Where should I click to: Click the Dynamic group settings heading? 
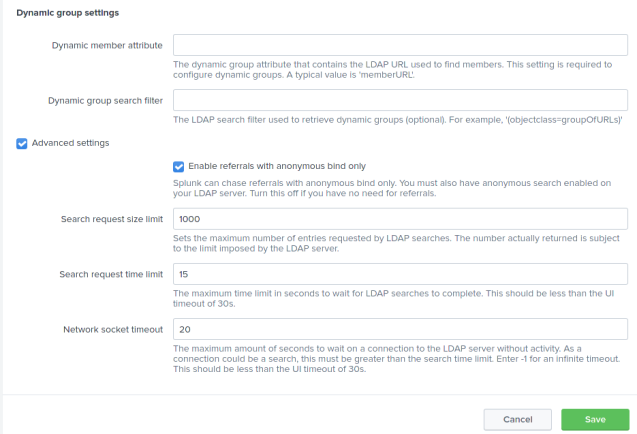(x=67, y=13)
